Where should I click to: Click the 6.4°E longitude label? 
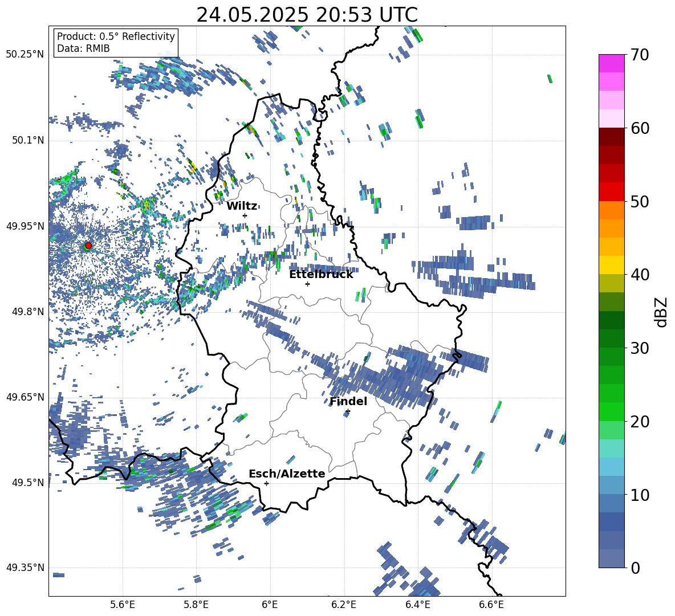tap(417, 605)
